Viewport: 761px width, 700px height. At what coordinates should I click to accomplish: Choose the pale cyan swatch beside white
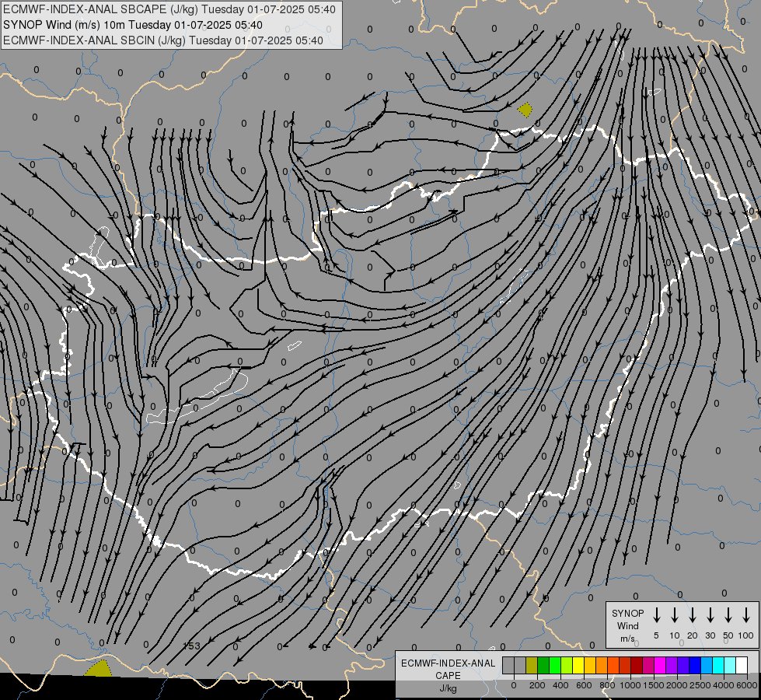pos(730,665)
